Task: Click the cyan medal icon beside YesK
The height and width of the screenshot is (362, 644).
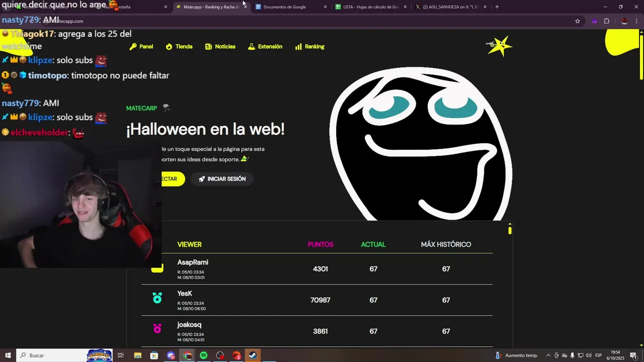Action: coord(157,298)
